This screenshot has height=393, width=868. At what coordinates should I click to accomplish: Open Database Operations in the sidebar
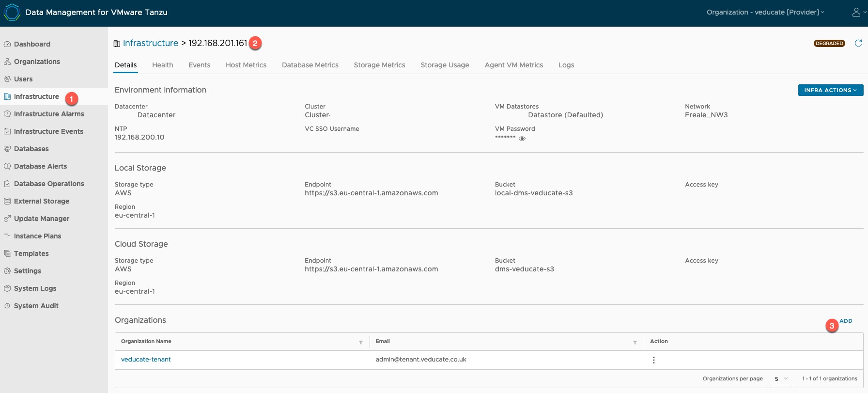pos(49,184)
